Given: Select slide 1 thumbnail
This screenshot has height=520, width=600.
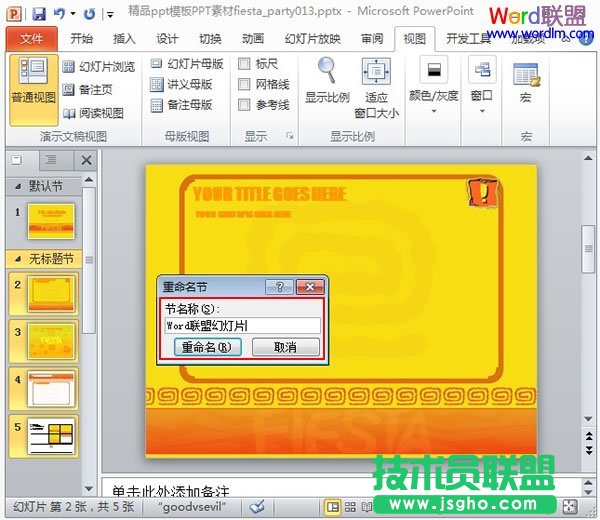Looking at the screenshot, I should [x=51, y=221].
